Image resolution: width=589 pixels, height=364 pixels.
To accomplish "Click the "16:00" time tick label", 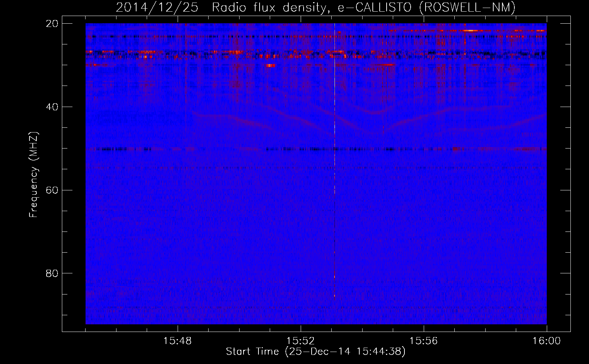I will 547,341.
